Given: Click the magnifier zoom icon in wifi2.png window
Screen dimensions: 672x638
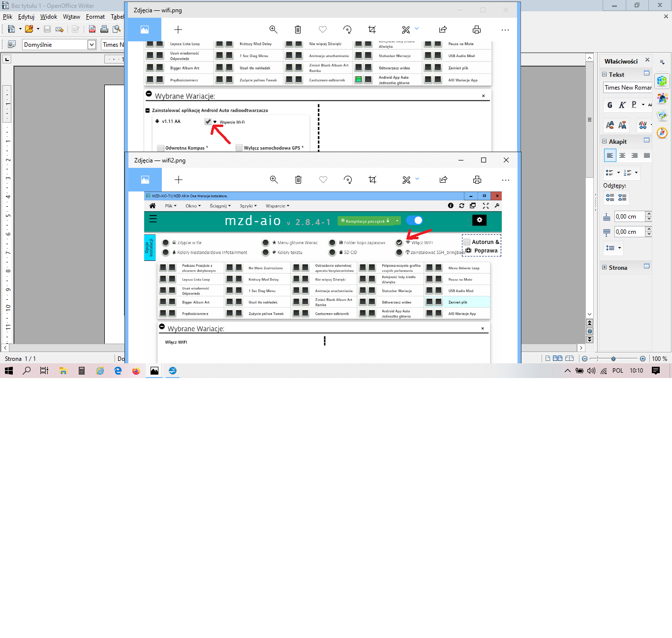Looking at the screenshot, I should click(274, 180).
